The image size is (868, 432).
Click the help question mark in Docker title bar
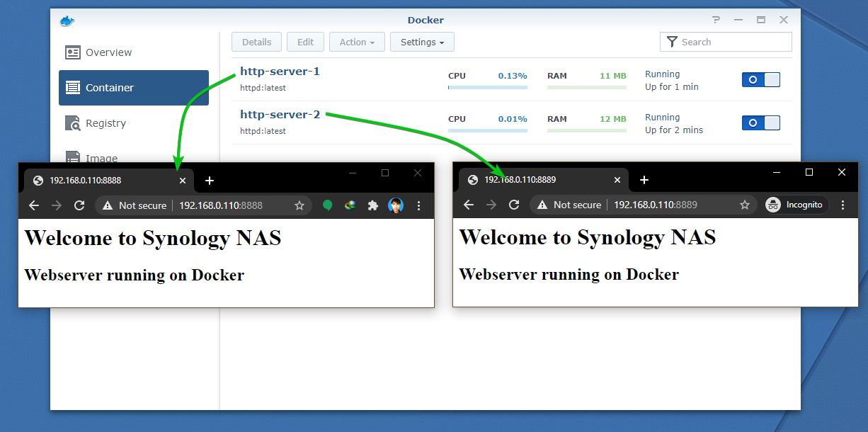pos(716,20)
